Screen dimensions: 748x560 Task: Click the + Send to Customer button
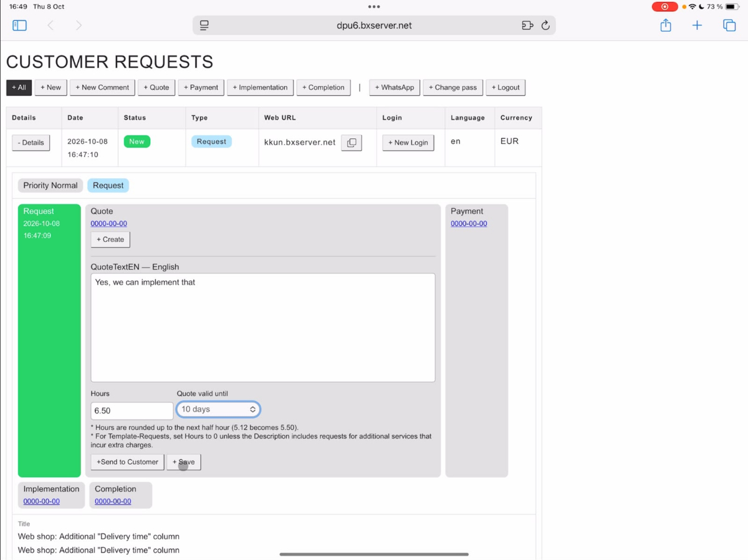[x=128, y=462]
